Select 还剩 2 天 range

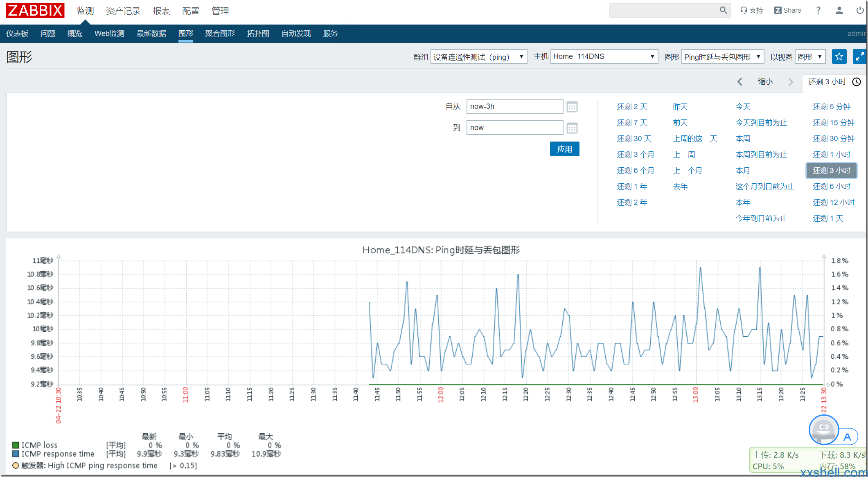pyautogui.click(x=632, y=107)
